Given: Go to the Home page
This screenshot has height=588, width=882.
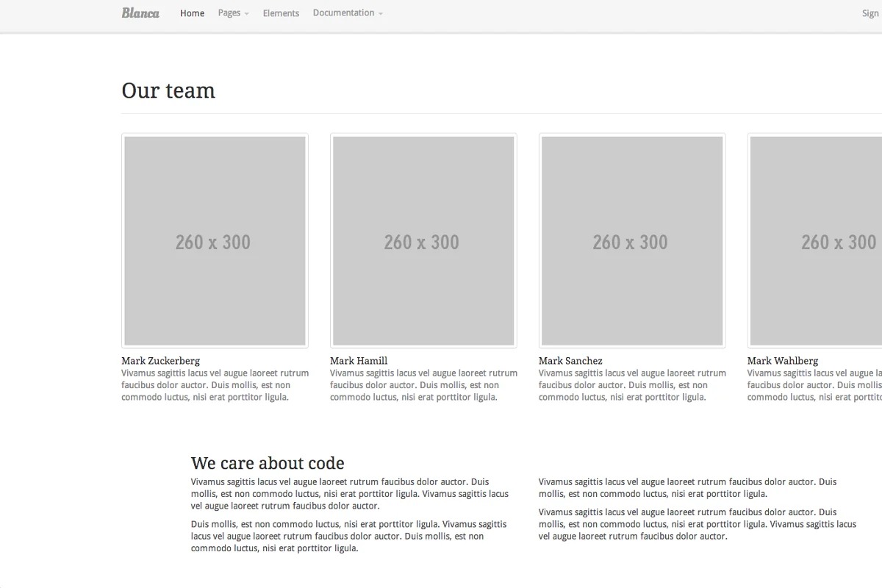Looking at the screenshot, I should [x=192, y=13].
